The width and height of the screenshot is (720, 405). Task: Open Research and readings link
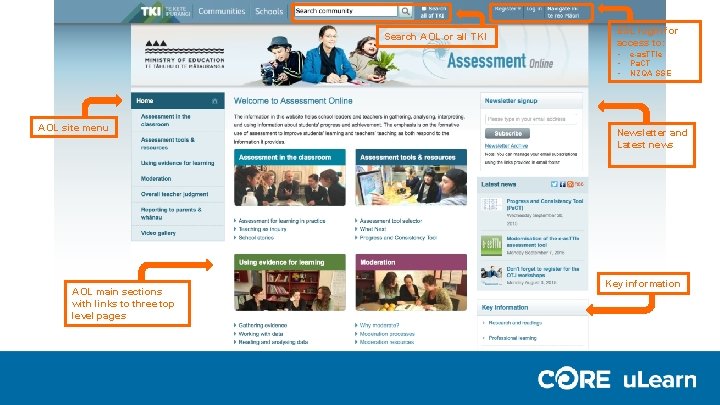click(515, 323)
